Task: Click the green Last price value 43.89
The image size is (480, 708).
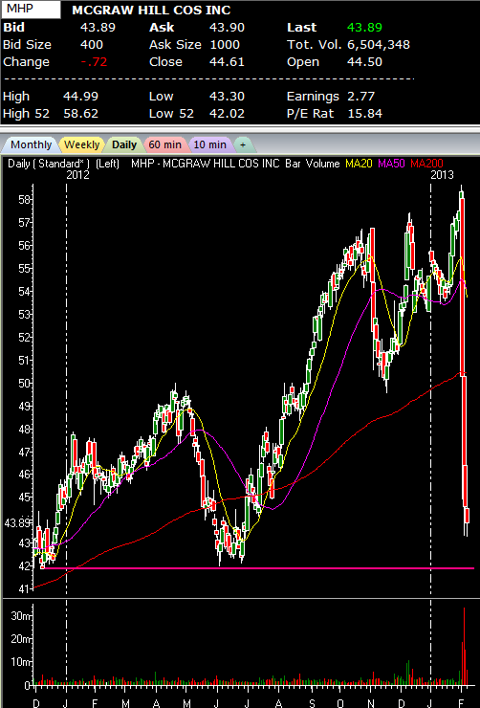Action: point(365,27)
